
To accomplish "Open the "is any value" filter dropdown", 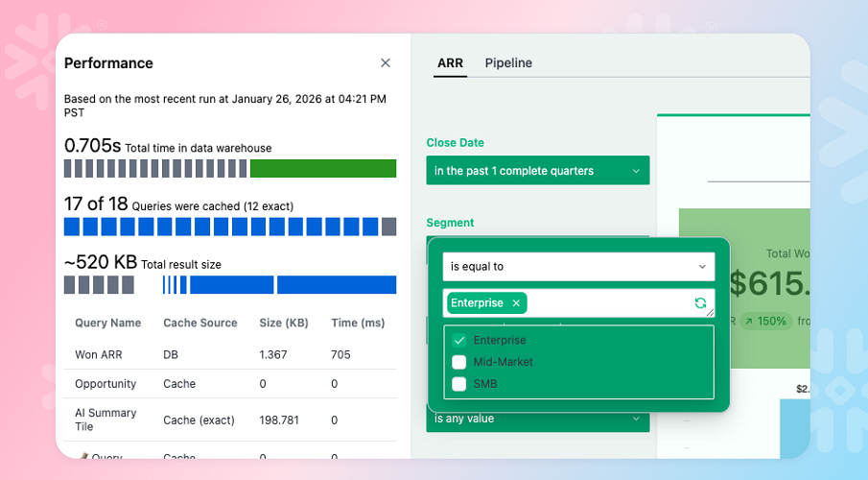I will (x=537, y=419).
